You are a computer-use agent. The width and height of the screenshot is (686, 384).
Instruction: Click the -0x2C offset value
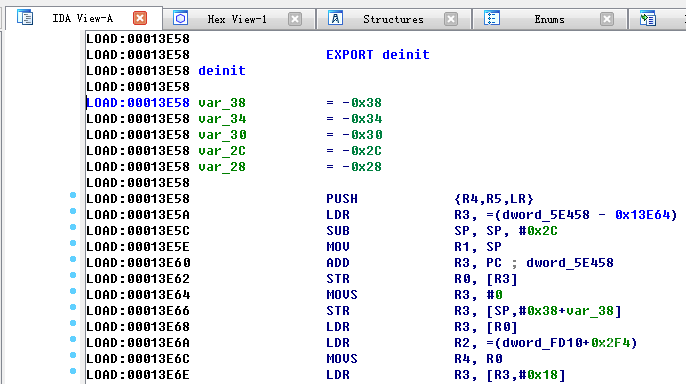coord(362,151)
